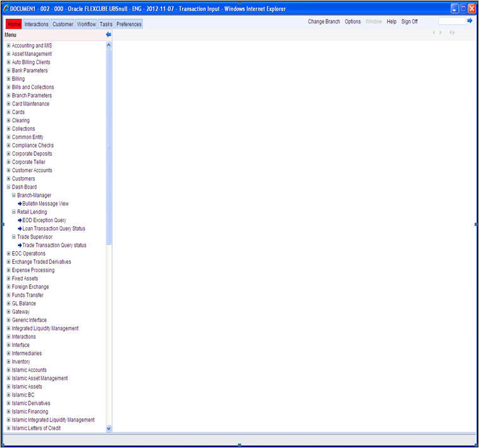The height and width of the screenshot is (448, 479).
Task: Expand Foreign Exchange node
Action: 9,287
